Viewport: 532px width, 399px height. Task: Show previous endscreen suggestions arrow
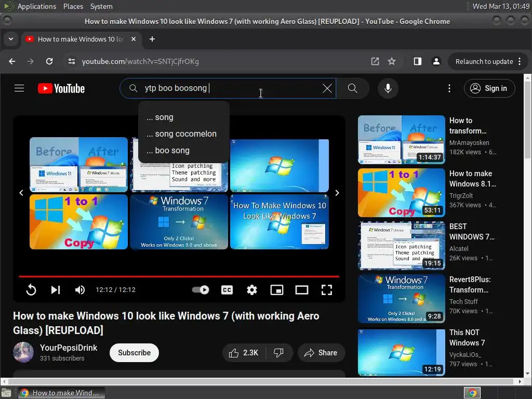[21, 193]
